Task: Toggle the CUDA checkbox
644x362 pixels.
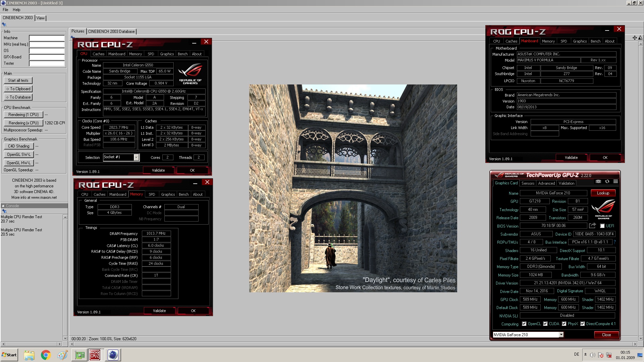Action: 545,324
